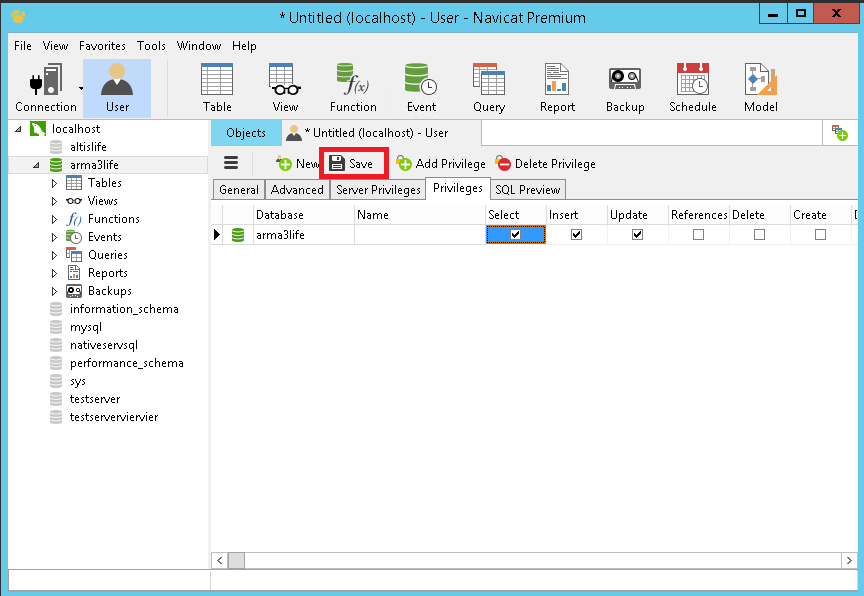Open the Table objects toolbar icon
864x596 pixels.
(217, 88)
